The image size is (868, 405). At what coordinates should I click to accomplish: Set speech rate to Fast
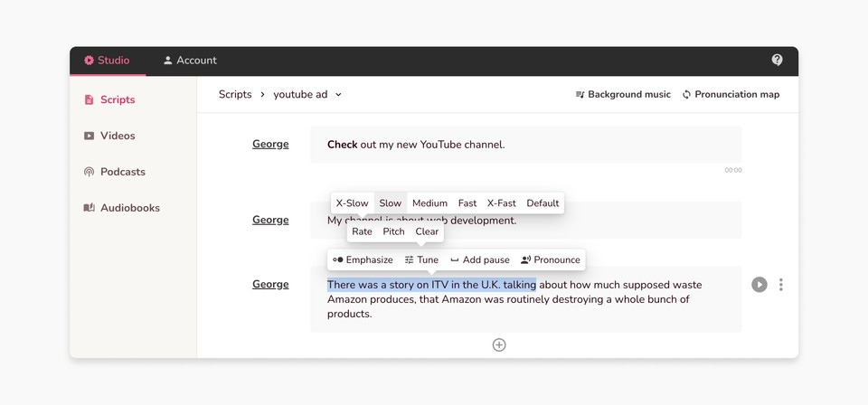click(467, 203)
